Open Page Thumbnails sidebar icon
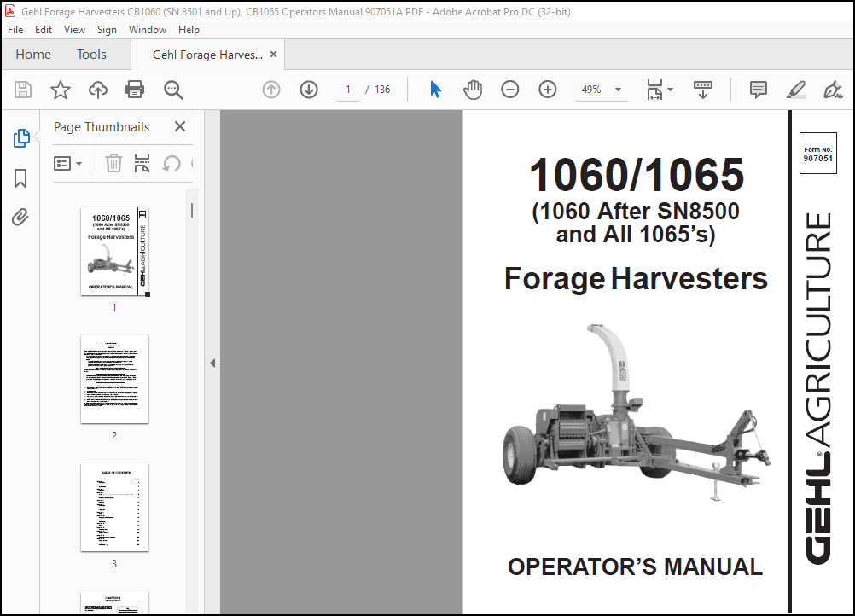 coord(21,138)
